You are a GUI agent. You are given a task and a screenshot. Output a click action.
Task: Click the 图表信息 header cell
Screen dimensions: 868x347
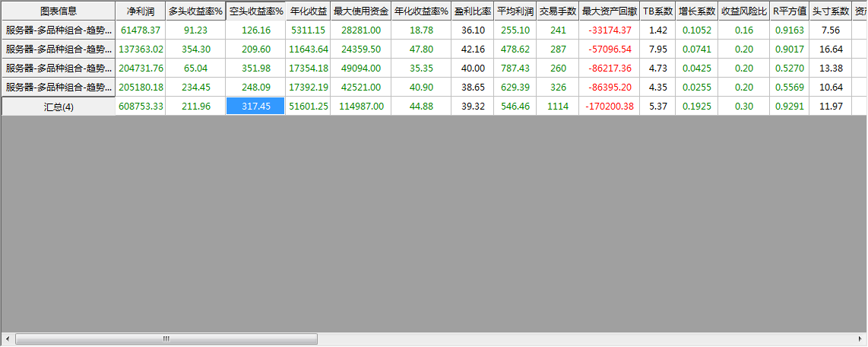click(x=59, y=11)
